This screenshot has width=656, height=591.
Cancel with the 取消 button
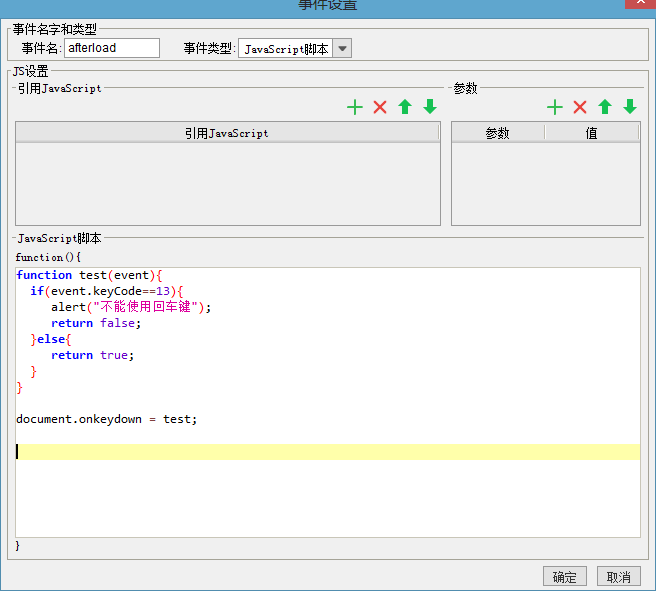[619, 577]
